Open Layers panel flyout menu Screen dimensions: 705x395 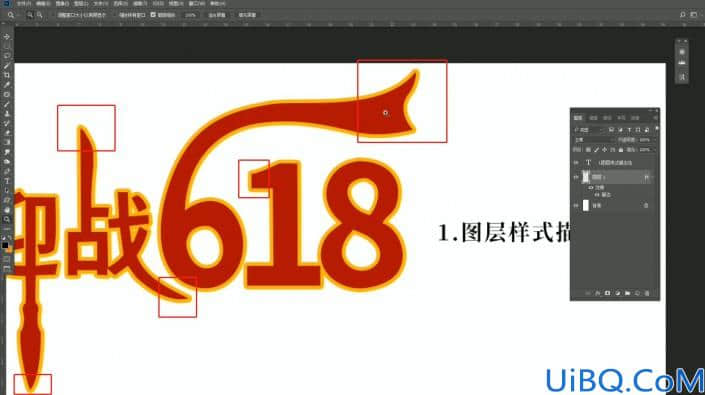click(655, 118)
